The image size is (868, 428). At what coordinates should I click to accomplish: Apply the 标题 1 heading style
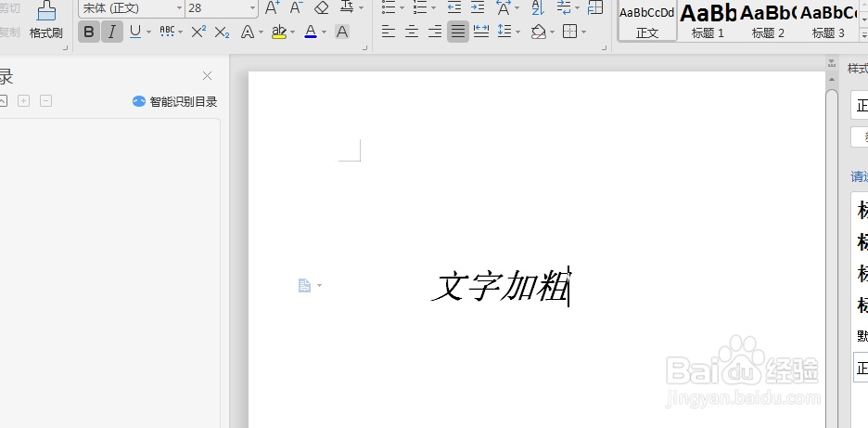click(x=708, y=19)
